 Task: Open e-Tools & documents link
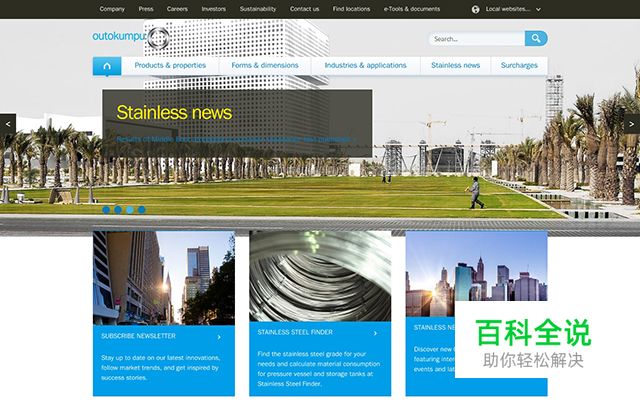tap(412, 9)
